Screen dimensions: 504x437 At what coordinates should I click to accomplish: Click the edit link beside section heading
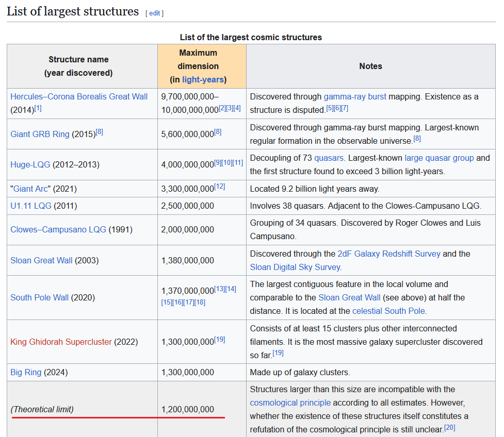coord(154,13)
